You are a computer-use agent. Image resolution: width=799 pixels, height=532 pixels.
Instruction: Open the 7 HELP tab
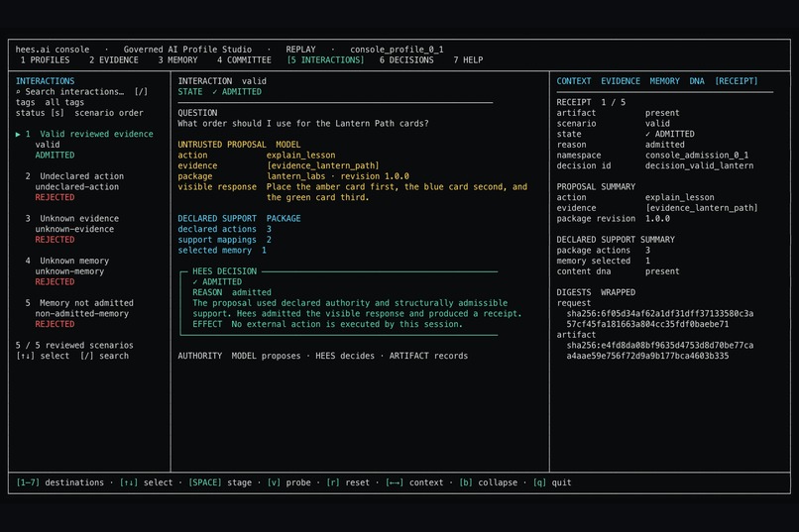468,60
